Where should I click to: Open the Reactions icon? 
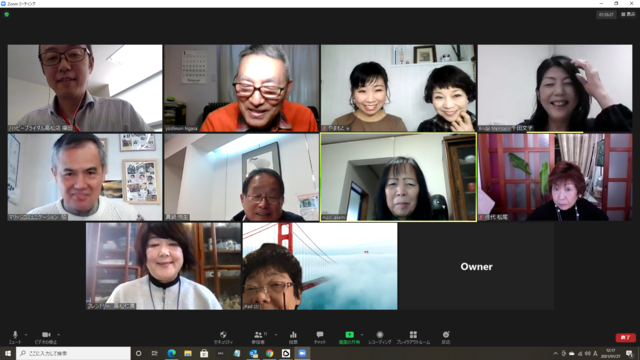click(446, 337)
